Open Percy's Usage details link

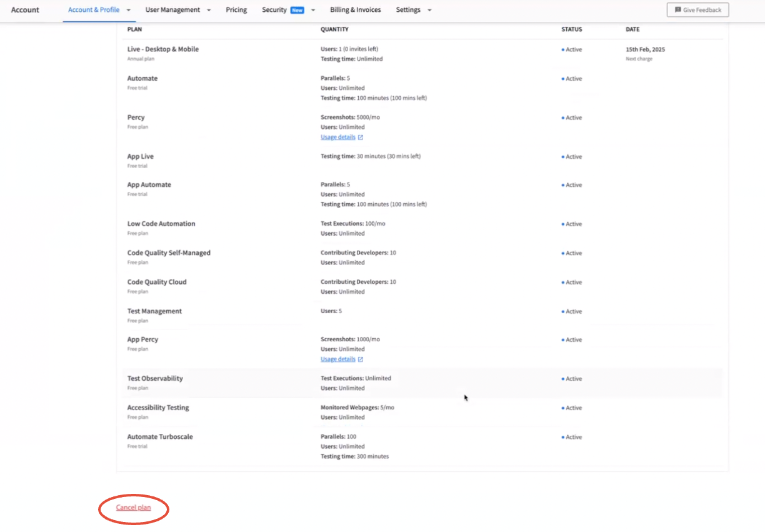pyautogui.click(x=337, y=138)
